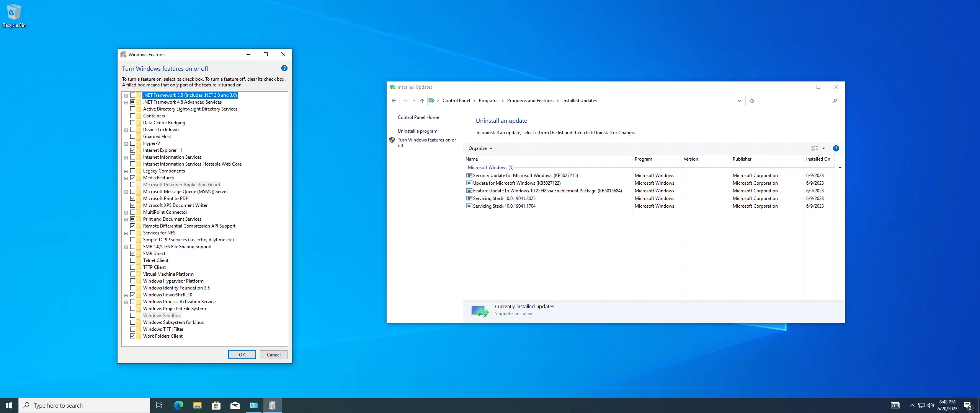Screen dimensions: 980x413
Task: Click the help icon in Windows Features
Action: click(x=284, y=68)
